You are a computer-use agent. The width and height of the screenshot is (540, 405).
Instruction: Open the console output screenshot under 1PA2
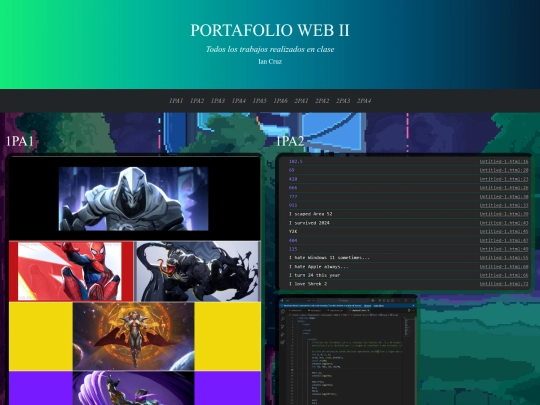pyautogui.click(x=404, y=223)
